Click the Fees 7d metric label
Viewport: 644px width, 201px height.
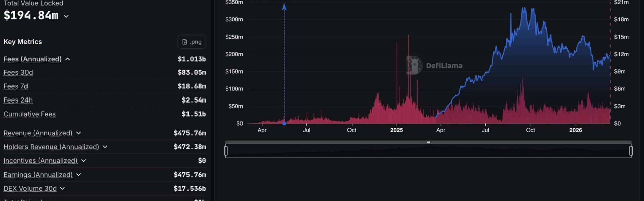click(16, 86)
